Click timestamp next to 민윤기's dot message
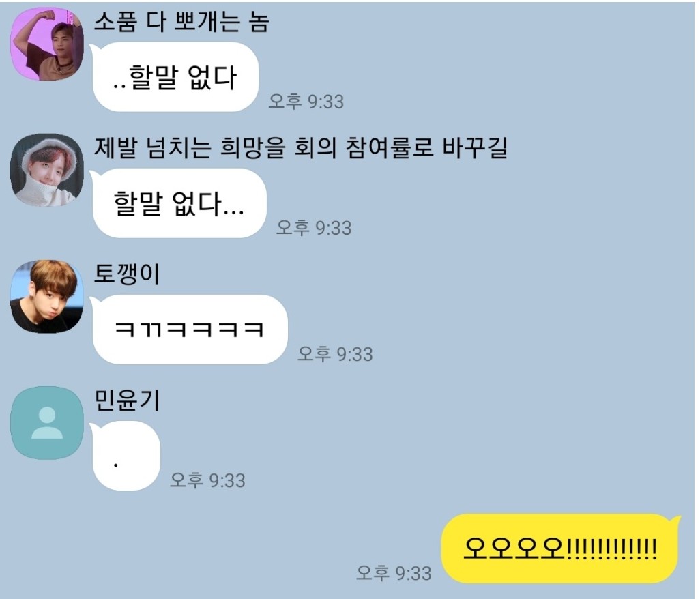The width and height of the screenshot is (700, 599). (207, 481)
